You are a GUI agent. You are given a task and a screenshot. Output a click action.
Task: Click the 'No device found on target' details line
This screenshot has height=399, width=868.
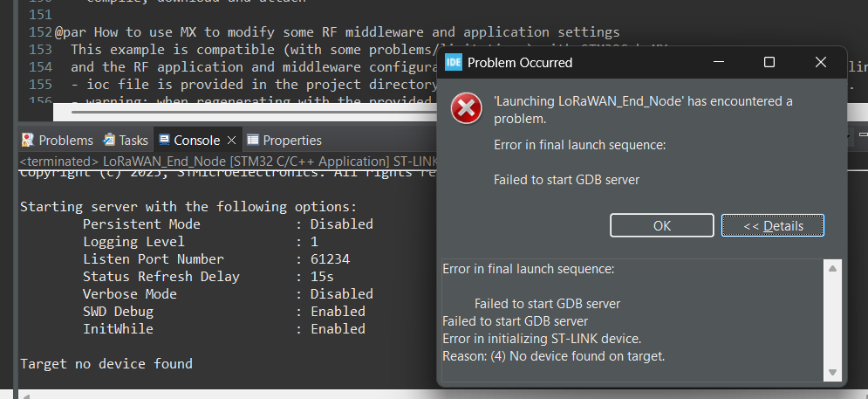coord(554,355)
